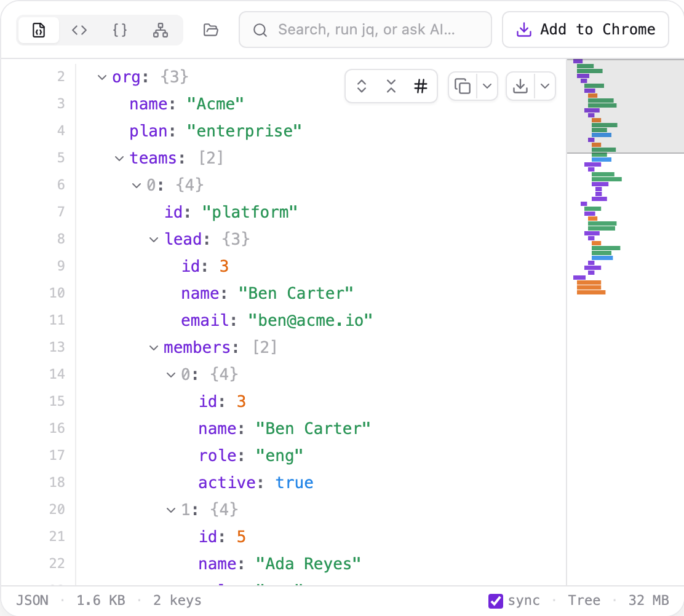Click JSON label in status bar
Image resolution: width=684 pixels, height=616 pixels.
[x=32, y=600]
